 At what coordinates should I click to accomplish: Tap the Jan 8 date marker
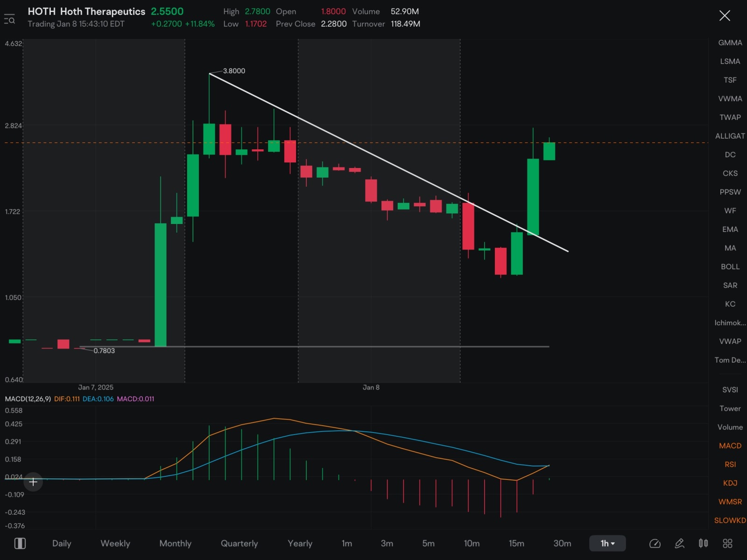371,387
